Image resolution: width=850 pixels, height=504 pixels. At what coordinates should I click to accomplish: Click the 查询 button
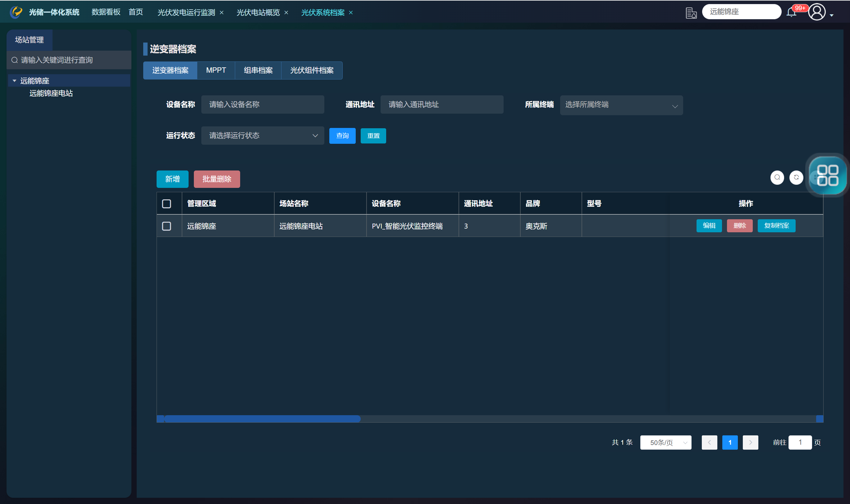(x=342, y=136)
